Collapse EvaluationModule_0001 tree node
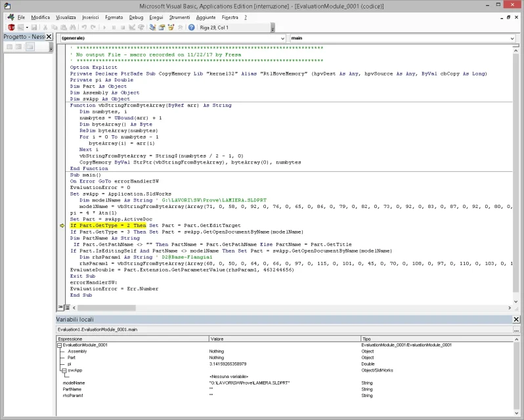Viewport: 524px width, 420px height. tap(60, 345)
